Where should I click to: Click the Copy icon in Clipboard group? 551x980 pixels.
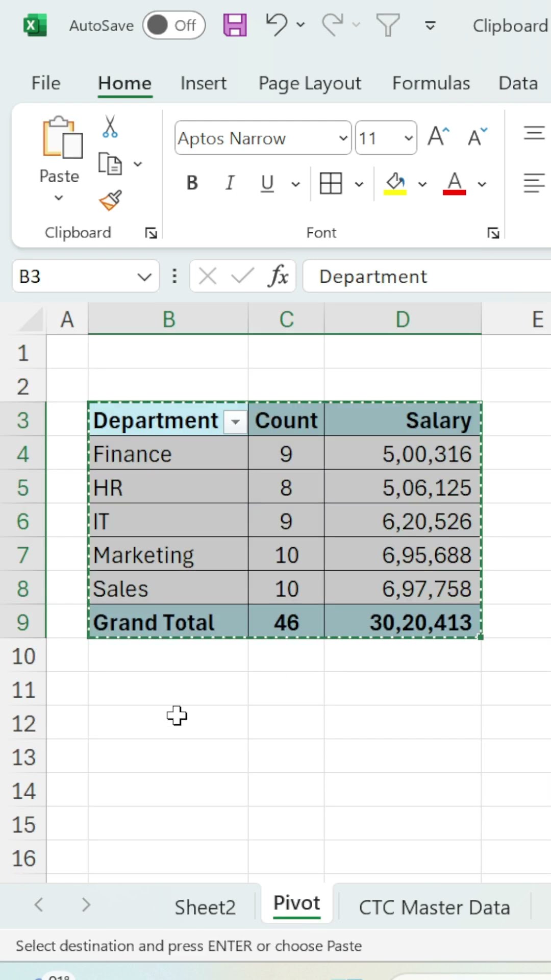110,164
